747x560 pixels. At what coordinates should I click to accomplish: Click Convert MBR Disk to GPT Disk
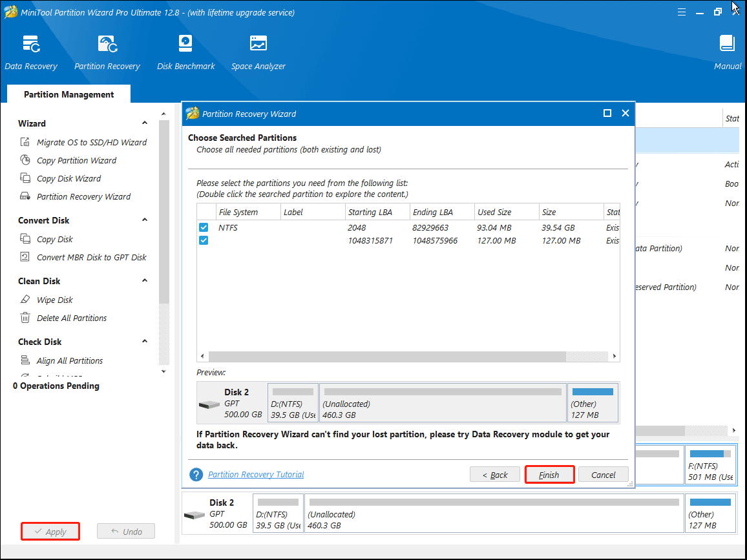(x=92, y=257)
